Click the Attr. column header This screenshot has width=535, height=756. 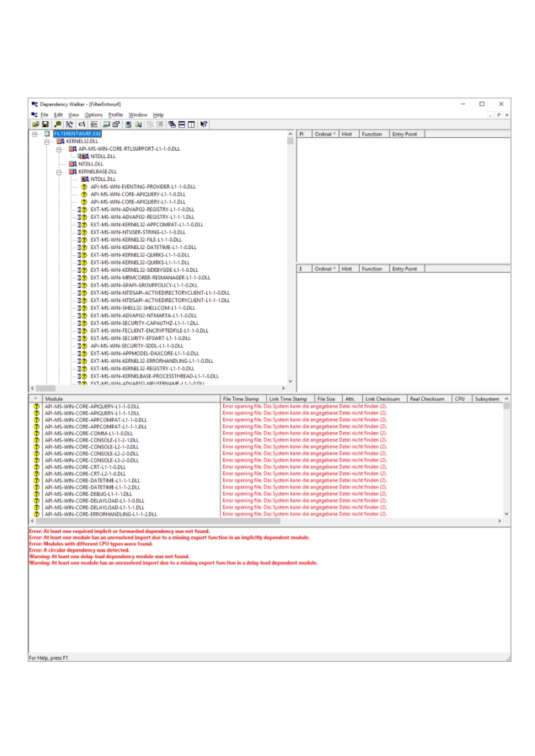pyautogui.click(x=352, y=399)
